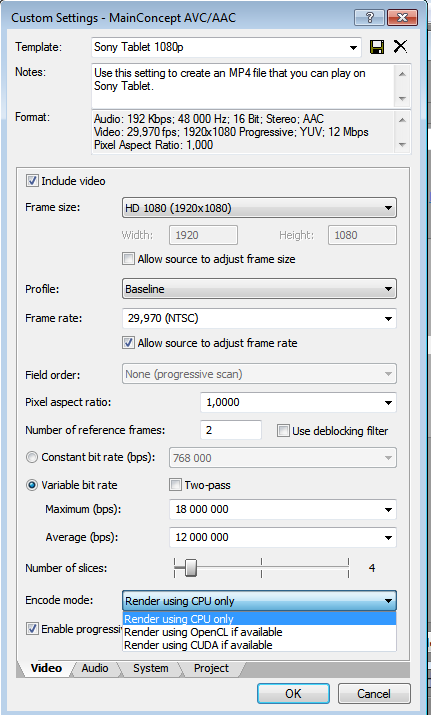The image size is (431, 715).
Task: Click into the Notes text box
Action: click(244, 86)
